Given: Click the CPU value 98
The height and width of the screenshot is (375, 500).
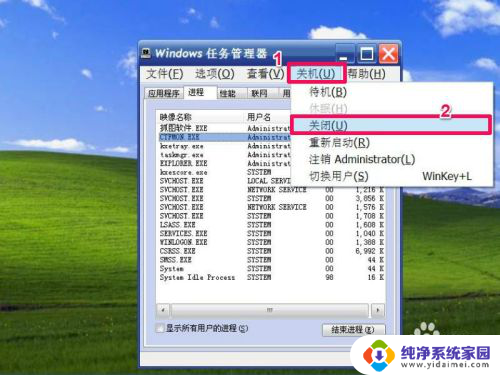Looking at the screenshot, I should pyautogui.click(x=329, y=277).
